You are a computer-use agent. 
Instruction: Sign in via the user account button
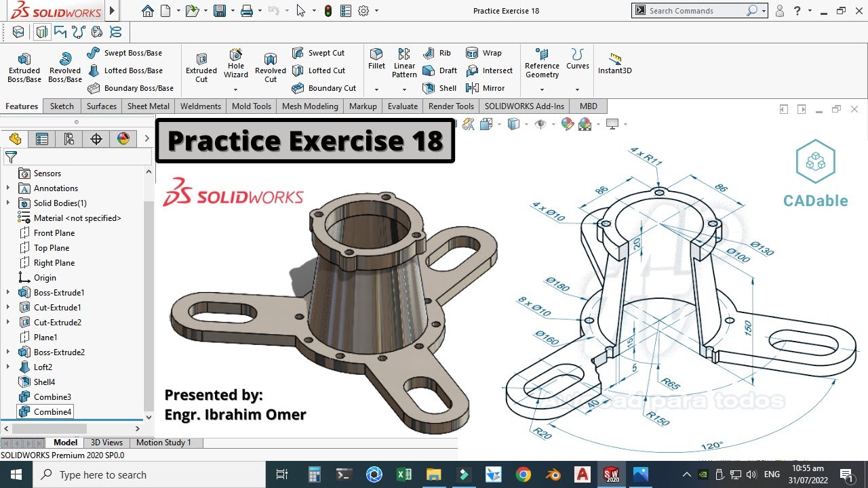[x=780, y=11]
